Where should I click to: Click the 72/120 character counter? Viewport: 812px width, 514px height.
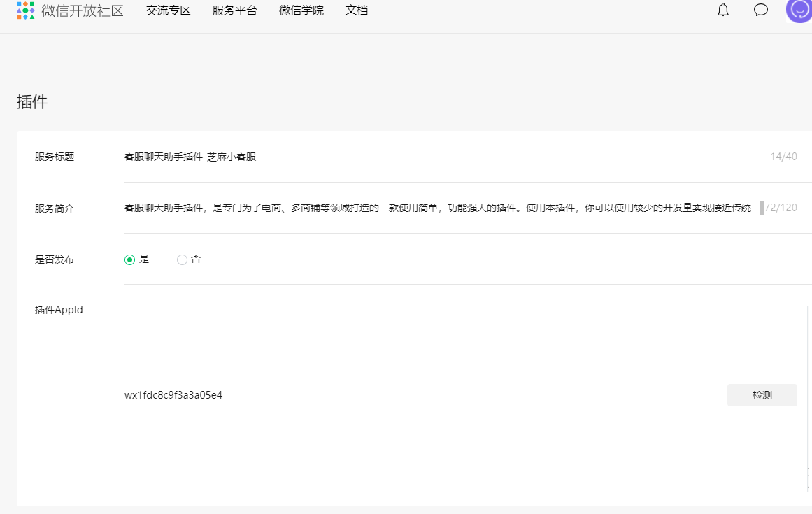pos(781,208)
